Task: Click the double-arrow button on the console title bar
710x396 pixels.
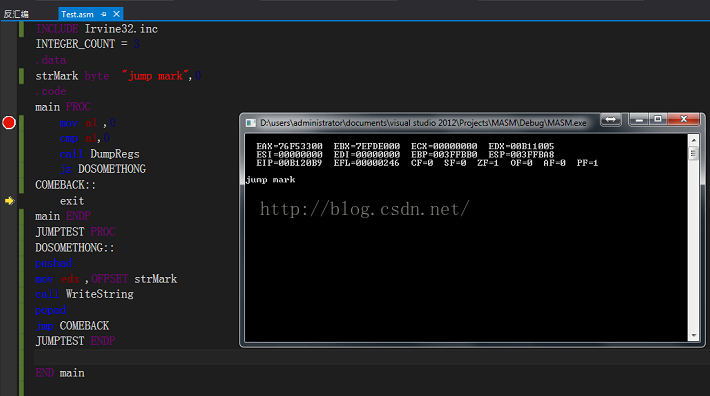Action: 610,119
